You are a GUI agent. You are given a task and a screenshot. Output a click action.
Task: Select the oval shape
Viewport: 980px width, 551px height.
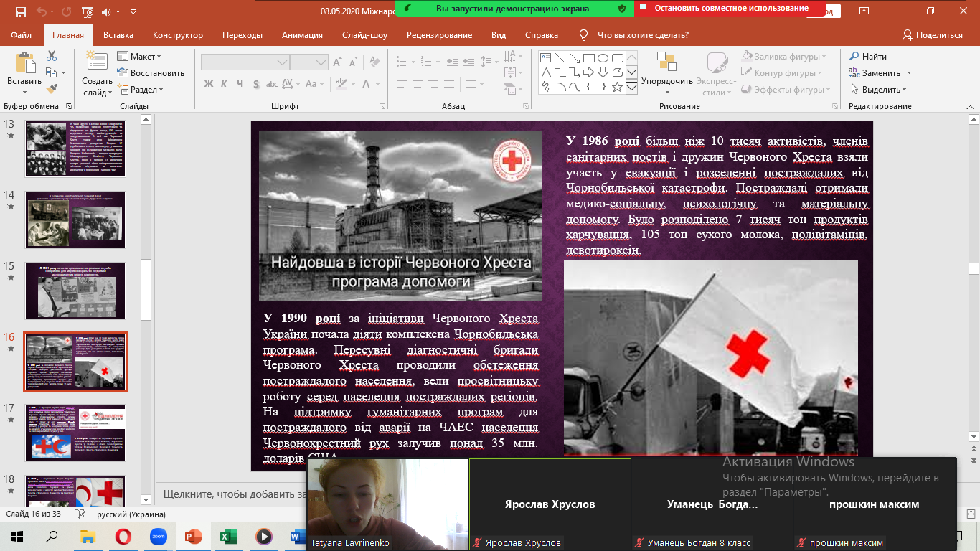click(x=603, y=58)
